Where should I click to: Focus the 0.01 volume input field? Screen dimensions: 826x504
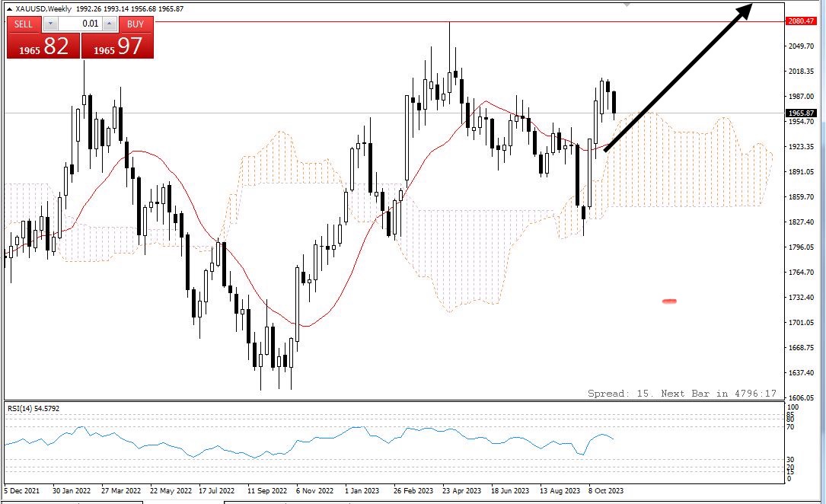point(80,24)
